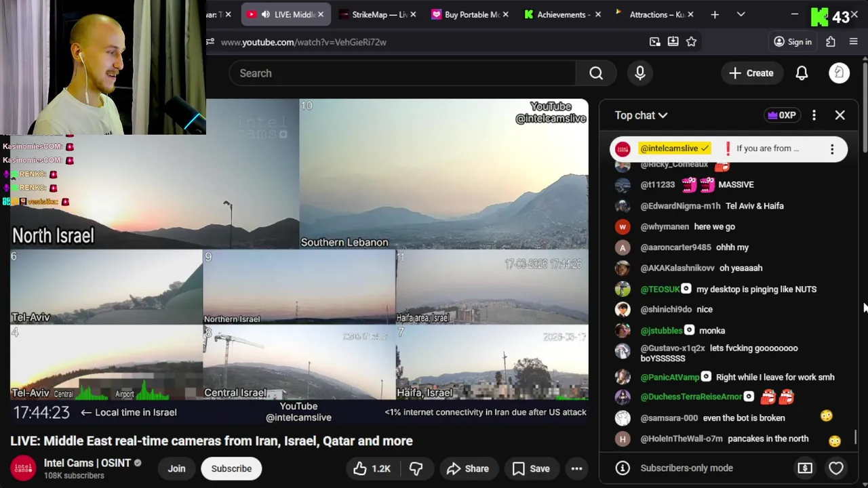Screen dimensions: 868x488
Task: Click username @TEOSUK in chat
Action: [x=660, y=289]
